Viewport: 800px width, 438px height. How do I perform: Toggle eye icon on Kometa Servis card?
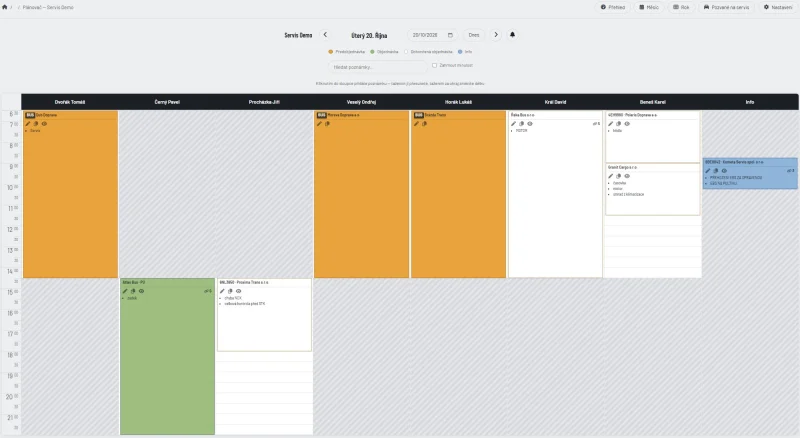click(x=724, y=171)
